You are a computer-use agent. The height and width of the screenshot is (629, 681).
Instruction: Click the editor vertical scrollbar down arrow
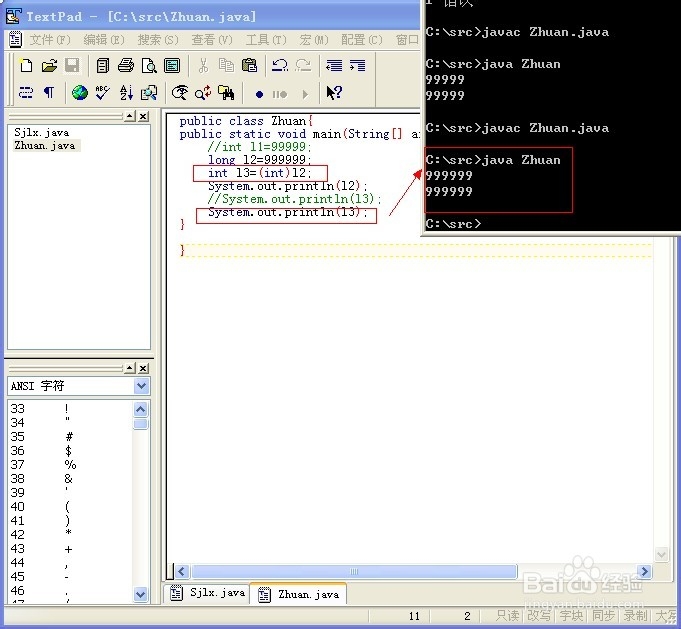click(x=661, y=554)
